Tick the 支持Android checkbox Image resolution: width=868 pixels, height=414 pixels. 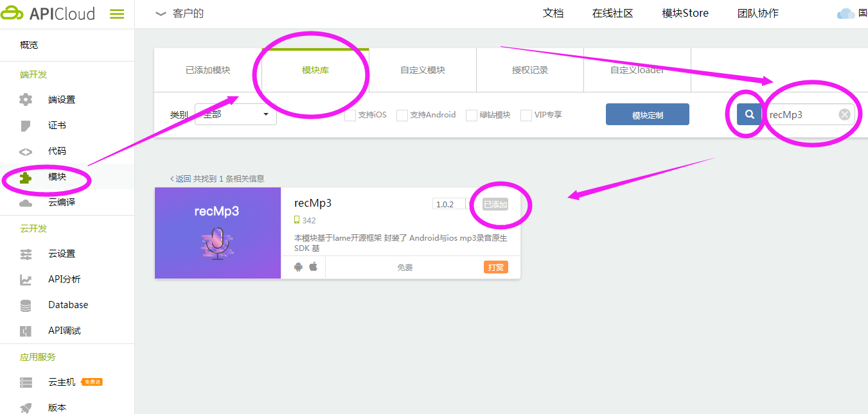coord(402,116)
